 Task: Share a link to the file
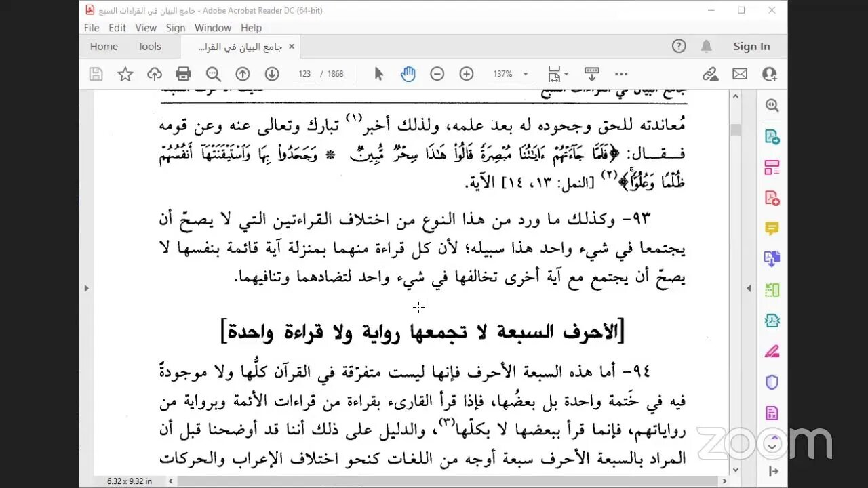710,74
